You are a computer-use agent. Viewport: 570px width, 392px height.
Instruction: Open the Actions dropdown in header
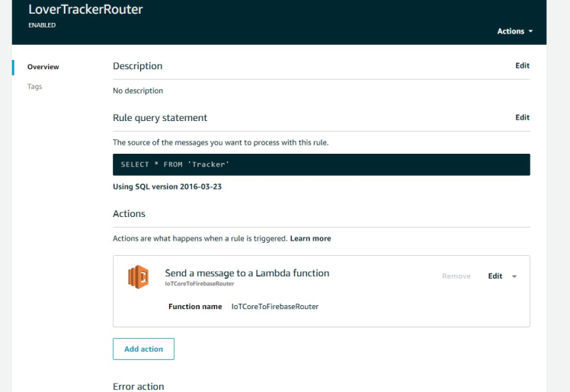tap(514, 31)
